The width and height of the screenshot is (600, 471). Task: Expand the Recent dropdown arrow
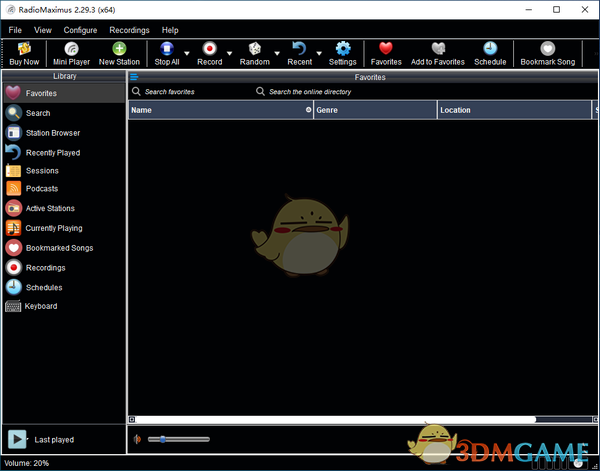(319, 54)
